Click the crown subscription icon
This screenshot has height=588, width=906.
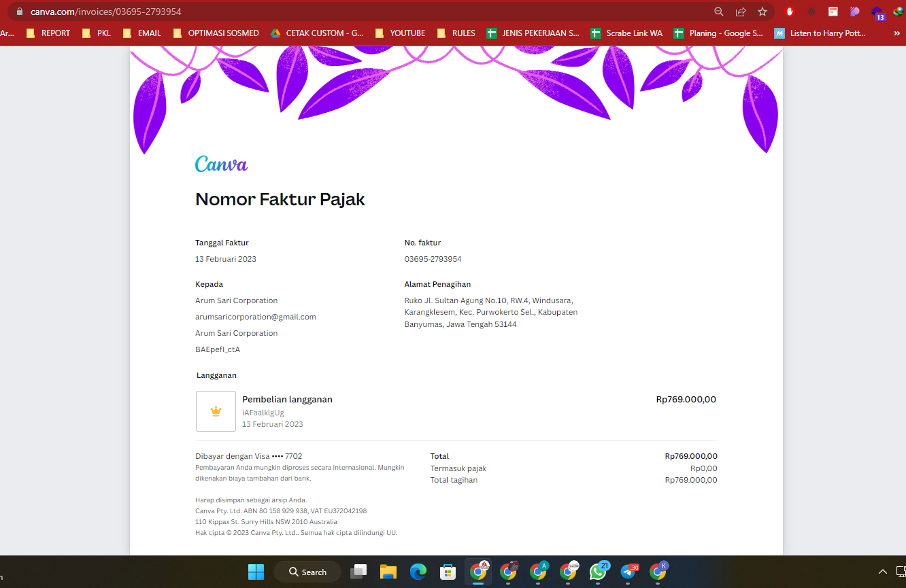pos(216,411)
